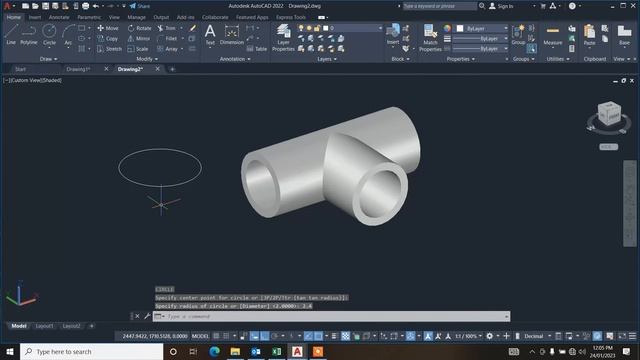Select the Line tool
The image size is (640, 360).
tap(11, 34)
